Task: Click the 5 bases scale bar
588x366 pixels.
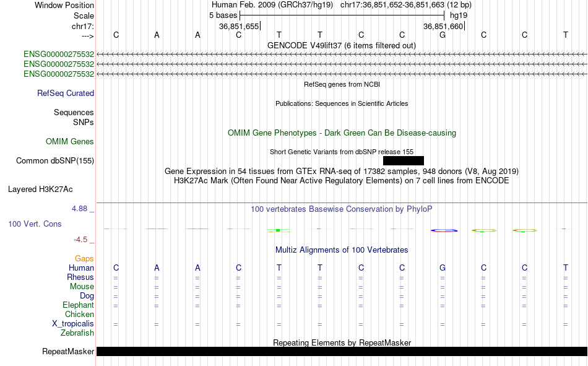Action: (342, 15)
